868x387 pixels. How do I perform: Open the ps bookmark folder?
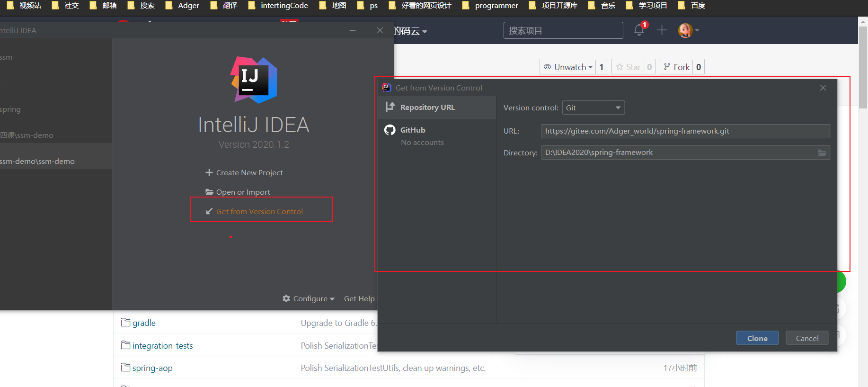(x=368, y=6)
